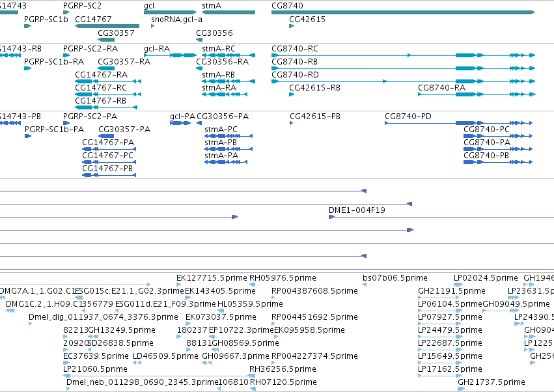Screen dimensions: 554x392
Task: Click CDS gcl-PA
Action: (180, 123)
